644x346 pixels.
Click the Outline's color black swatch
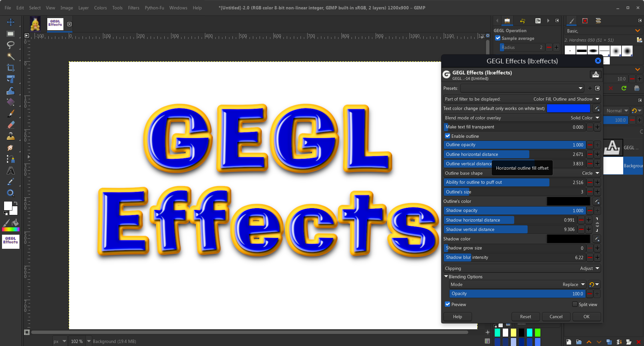[569, 201]
